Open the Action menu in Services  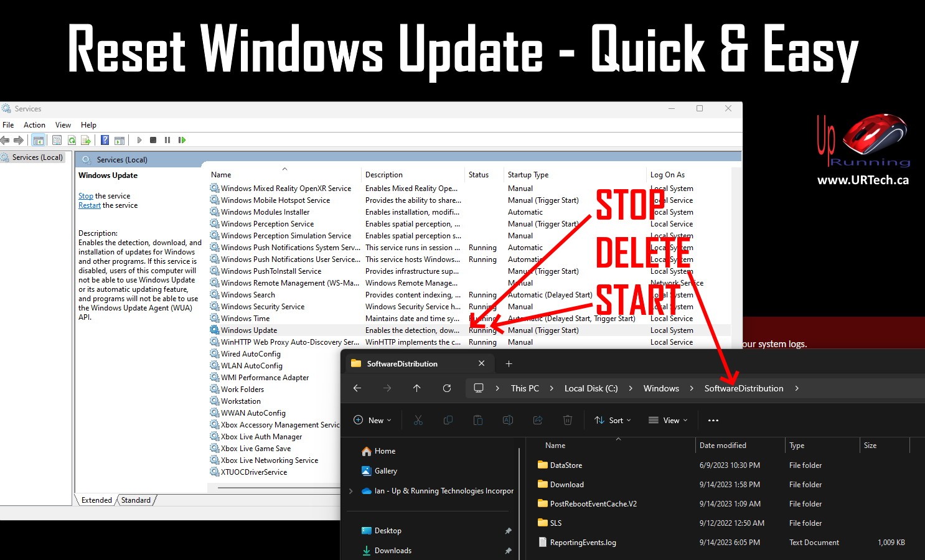pyautogui.click(x=34, y=125)
